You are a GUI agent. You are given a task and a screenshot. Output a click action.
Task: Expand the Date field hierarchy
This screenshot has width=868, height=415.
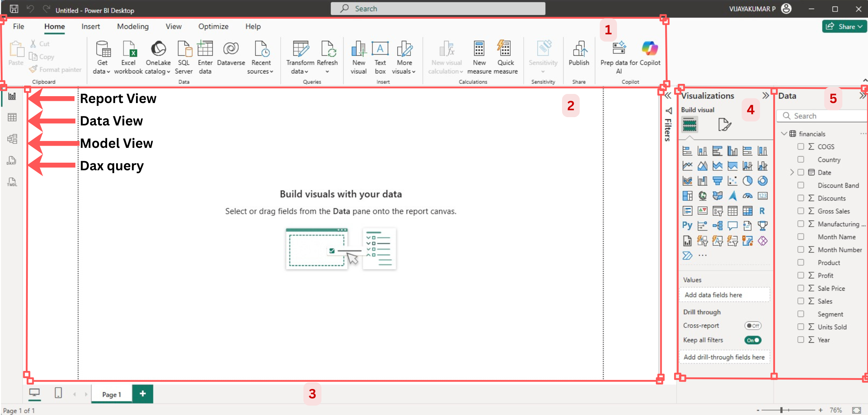792,172
